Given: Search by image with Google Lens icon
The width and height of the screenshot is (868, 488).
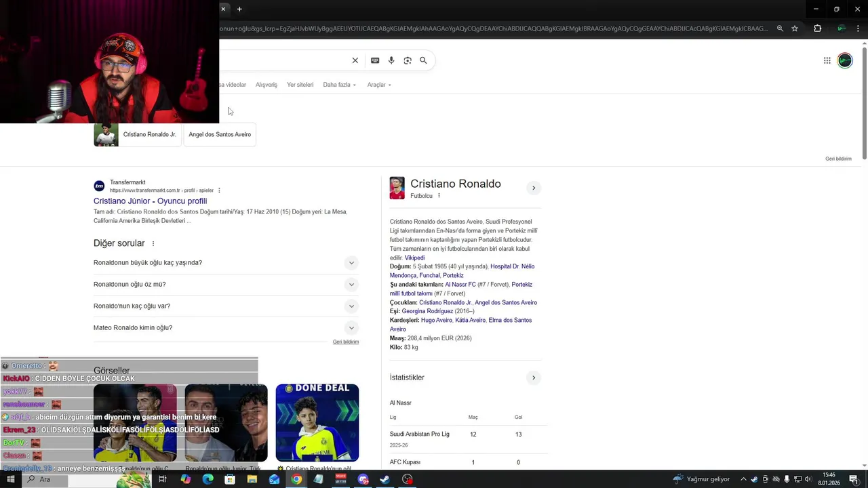Looking at the screenshot, I should pyautogui.click(x=408, y=60).
